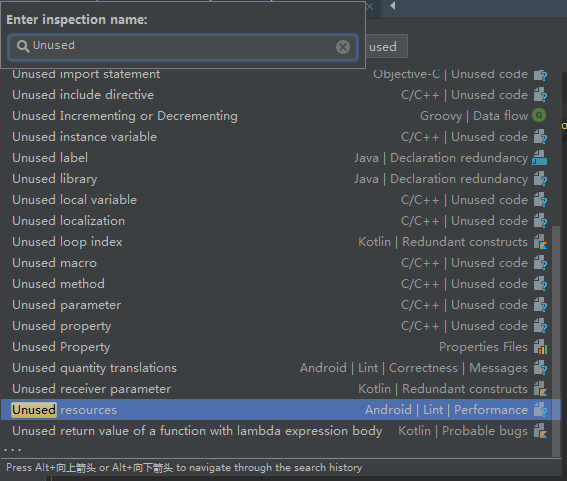Choose Unused macro inspection

tap(277, 263)
